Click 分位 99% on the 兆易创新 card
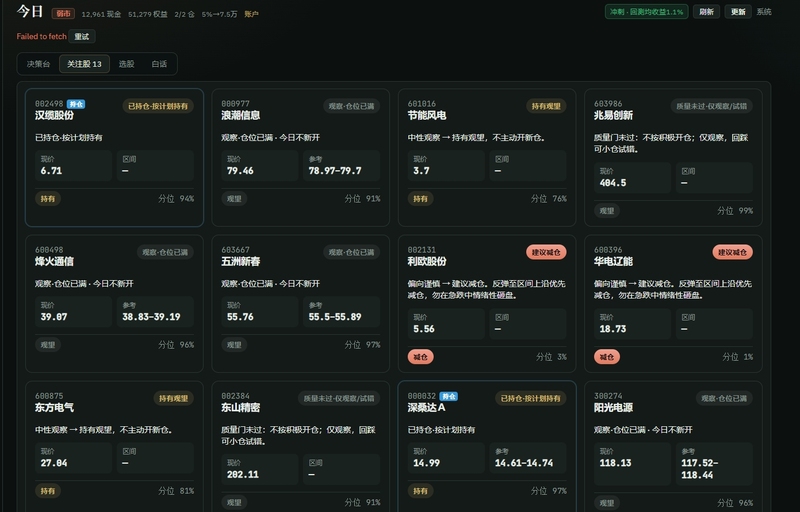The width and height of the screenshot is (800, 512). (735, 210)
